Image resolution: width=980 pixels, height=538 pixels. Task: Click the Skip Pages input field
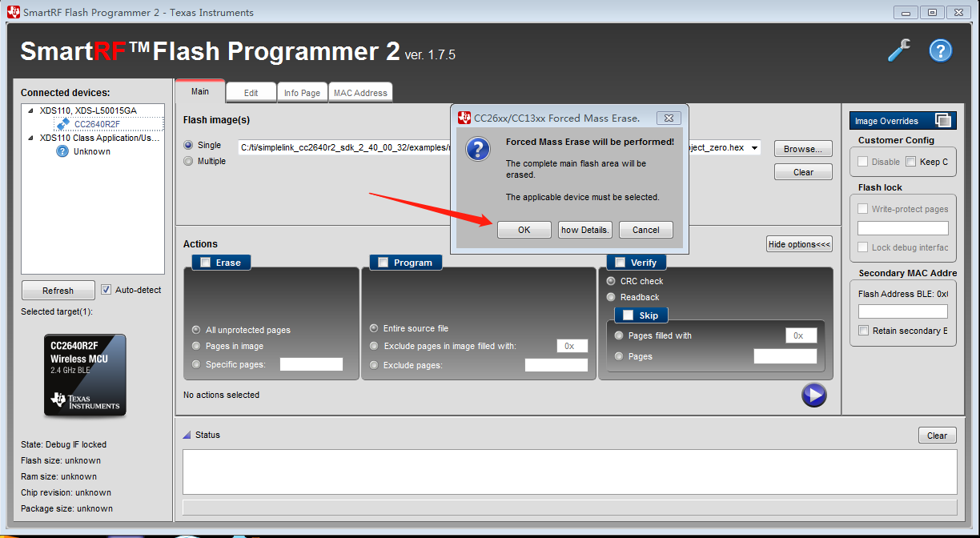(785, 356)
